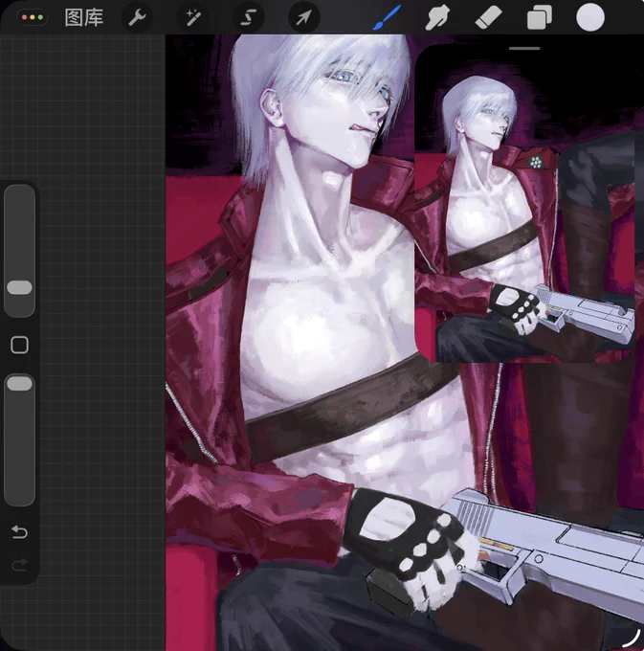The width and height of the screenshot is (644, 651).
Task: Click the brush size slider handle
Action: tap(19, 287)
